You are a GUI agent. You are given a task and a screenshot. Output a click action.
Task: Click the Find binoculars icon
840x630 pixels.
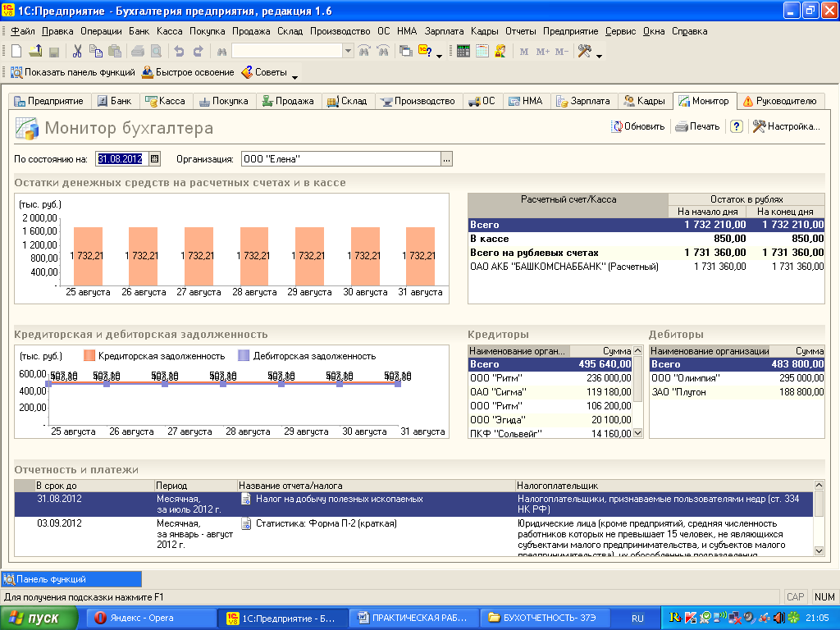(x=221, y=52)
